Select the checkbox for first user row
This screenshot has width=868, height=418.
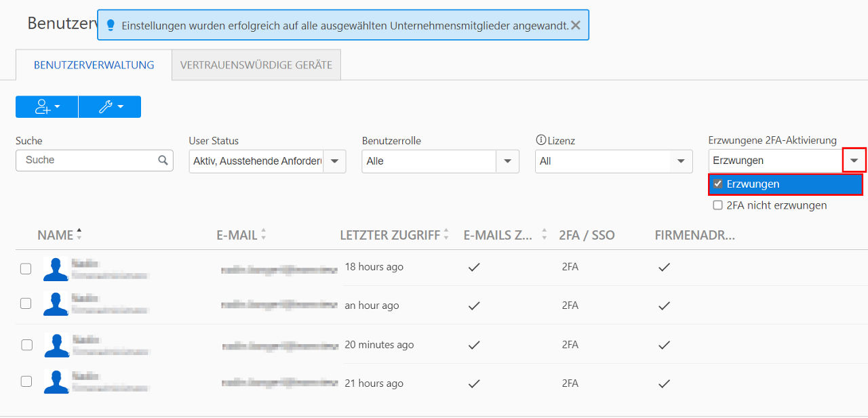pyautogui.click(x=26, y=268)
